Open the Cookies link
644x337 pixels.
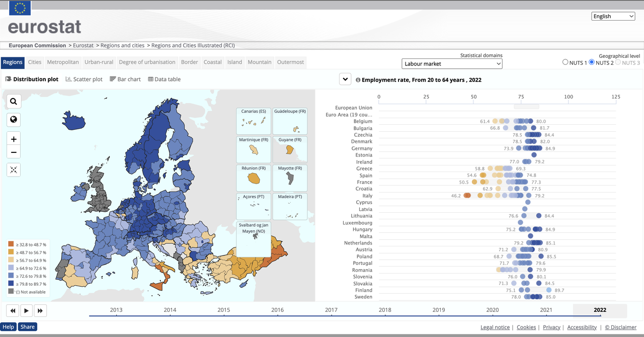click(526, 327)
